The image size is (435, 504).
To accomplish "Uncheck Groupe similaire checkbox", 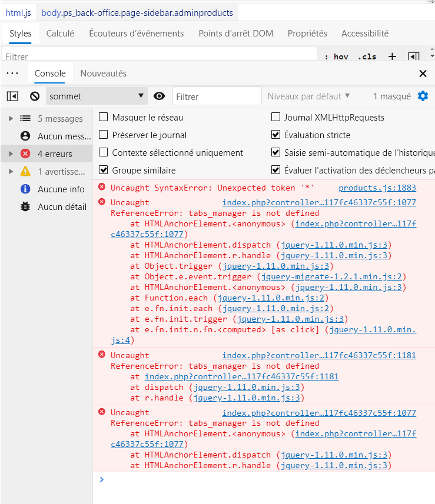I will (x=103, y=170).
